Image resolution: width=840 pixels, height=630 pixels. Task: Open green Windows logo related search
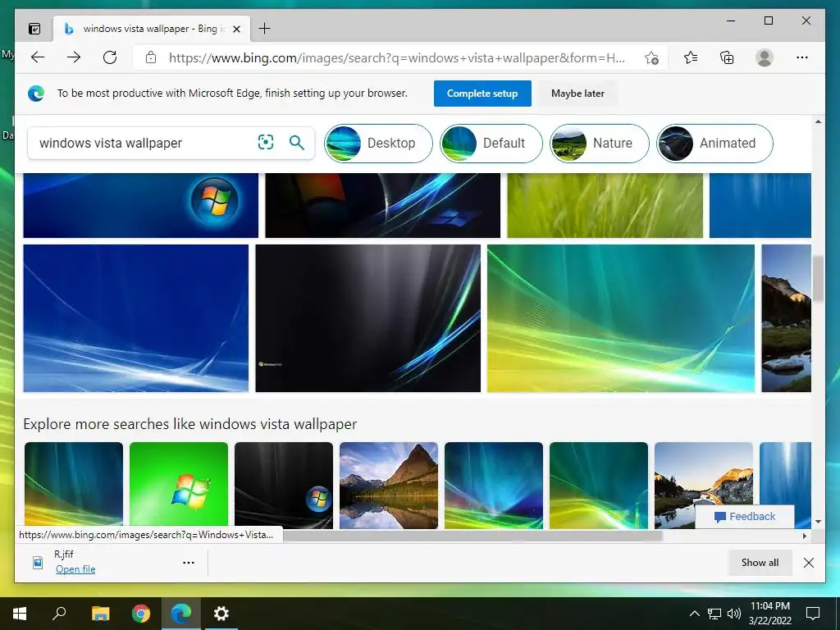coord(178,485)
